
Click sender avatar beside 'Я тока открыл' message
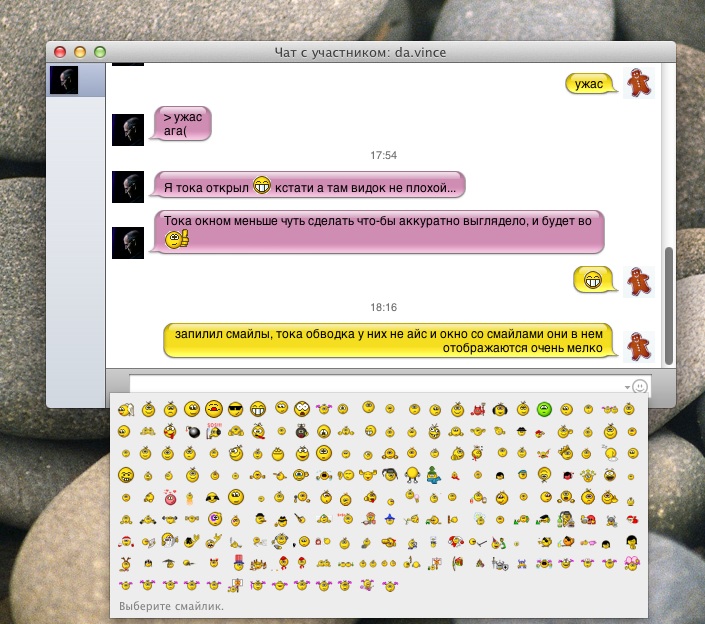(128, 187)
